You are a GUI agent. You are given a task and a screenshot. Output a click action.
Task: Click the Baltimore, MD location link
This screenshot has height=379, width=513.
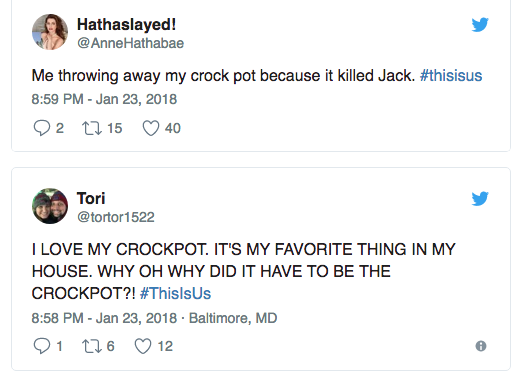point(233,318)
